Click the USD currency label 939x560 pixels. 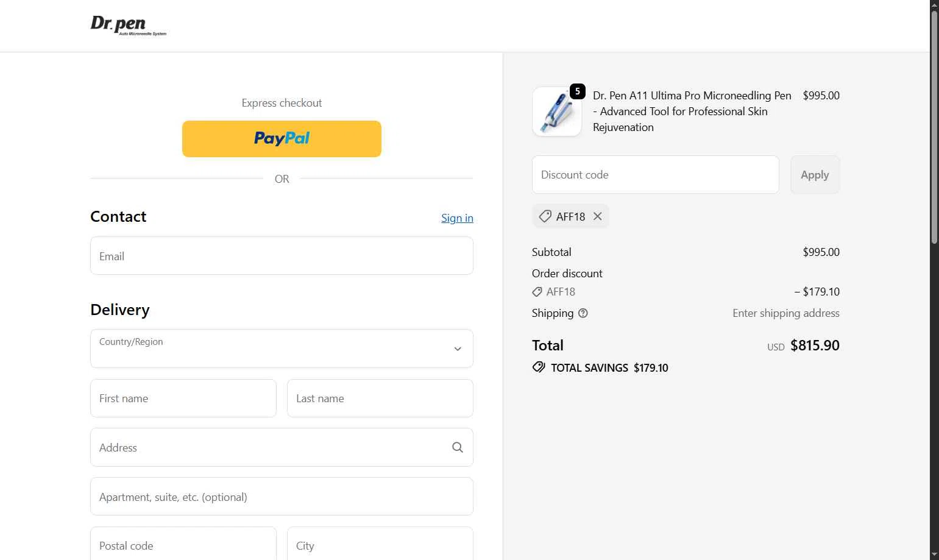[x=776, y=347]
